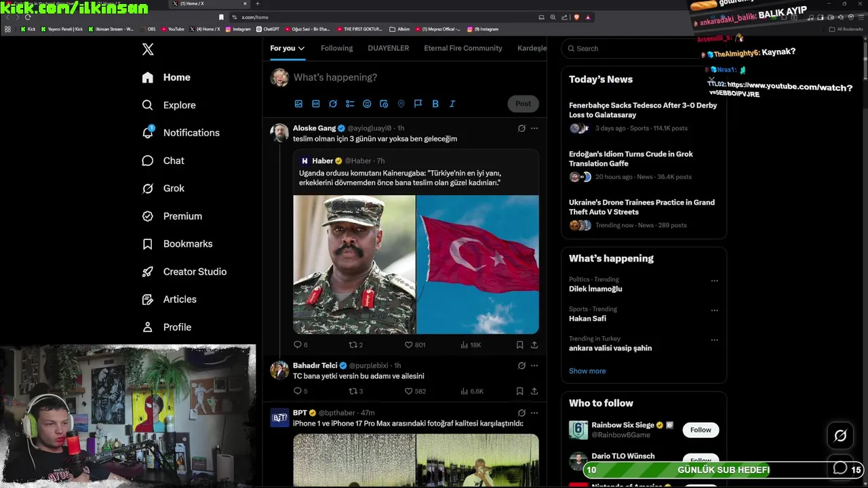Open options for ankara valisi trend

click(x=714, y=340)
